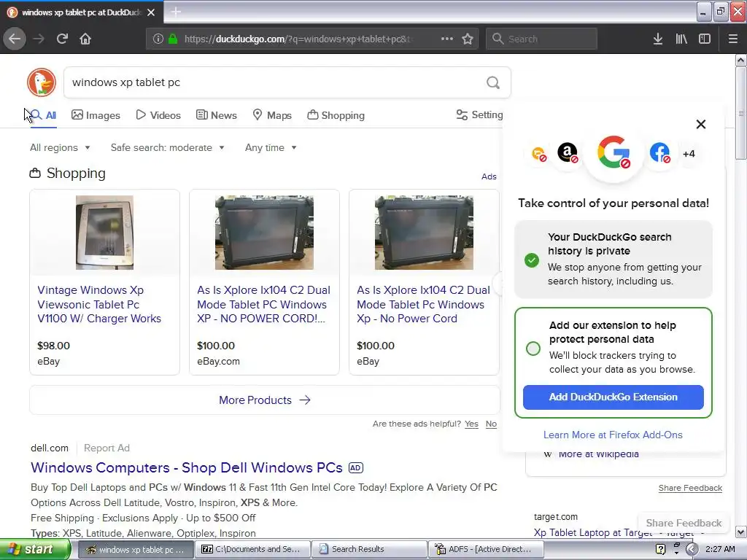The height and width of the screenshot is (560, 747).
Task: Answer No to ads helpful question
Action: point(491,424)
